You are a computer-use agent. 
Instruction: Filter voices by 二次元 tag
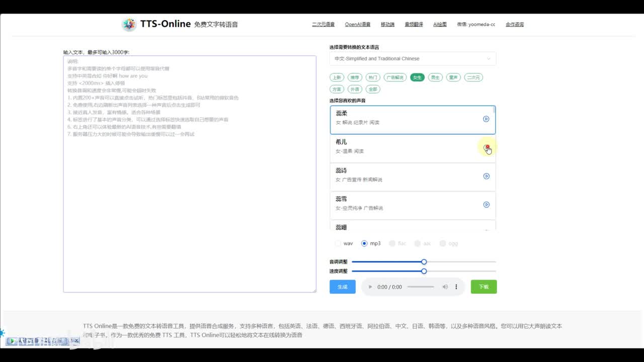point(473,77)
